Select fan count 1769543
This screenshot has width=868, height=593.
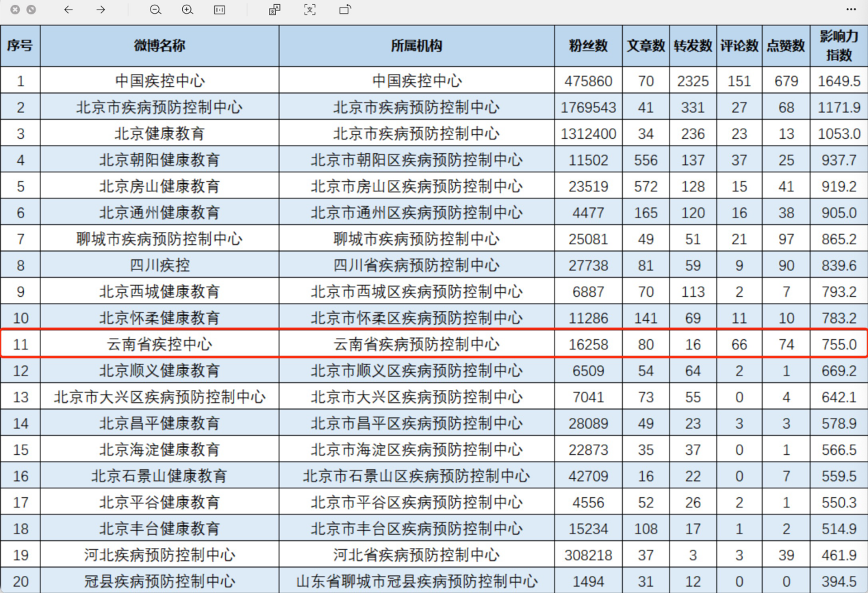589,107
